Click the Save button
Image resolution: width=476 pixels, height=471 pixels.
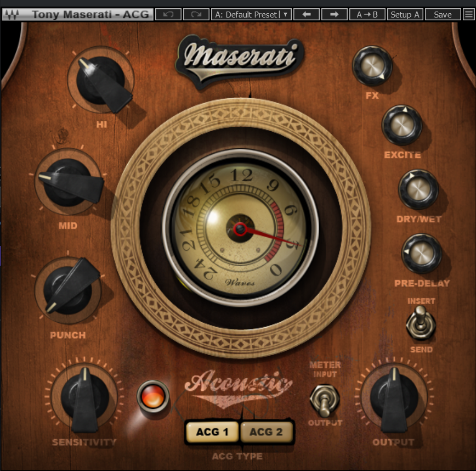(443, 14)
